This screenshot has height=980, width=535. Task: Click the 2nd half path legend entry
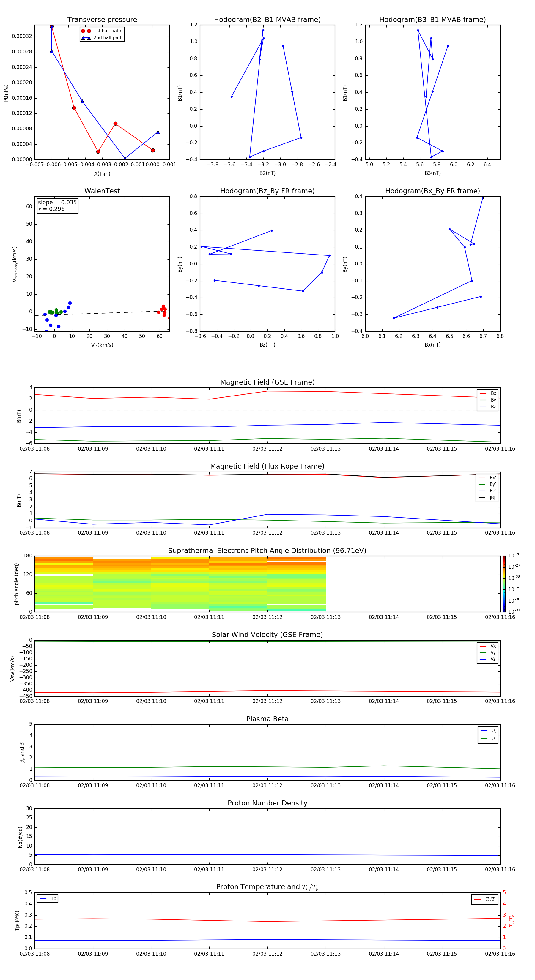click(x=102, y=38)
